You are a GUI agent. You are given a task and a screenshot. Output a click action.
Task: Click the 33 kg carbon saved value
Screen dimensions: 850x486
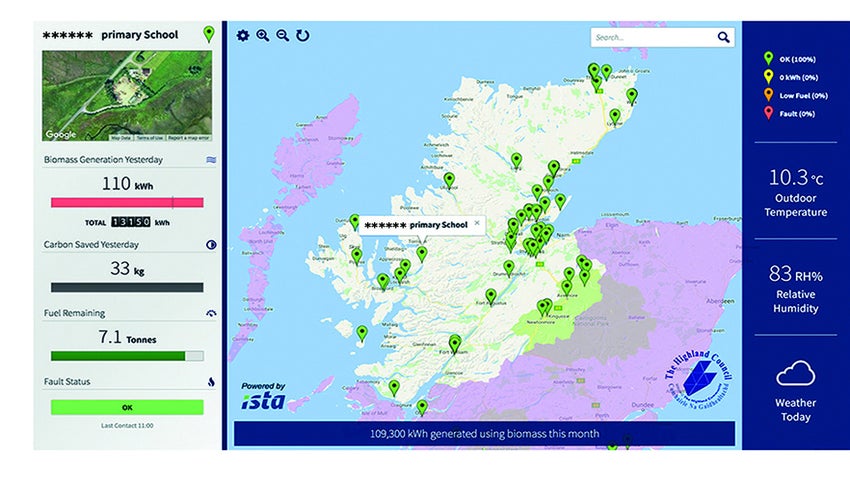[x=127, y=268]
